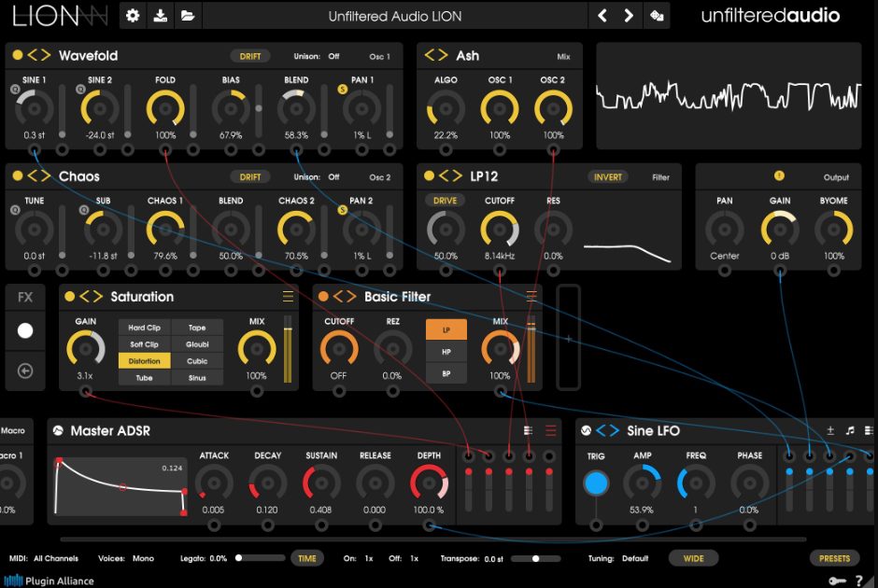Select the Soft Clip saturation mode

click(144, 344)
